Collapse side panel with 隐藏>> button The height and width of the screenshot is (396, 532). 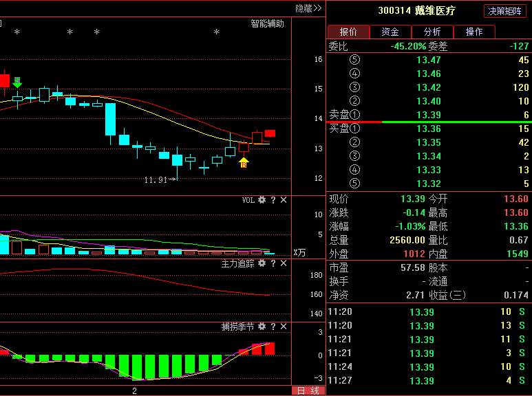(x=308, y=8)
